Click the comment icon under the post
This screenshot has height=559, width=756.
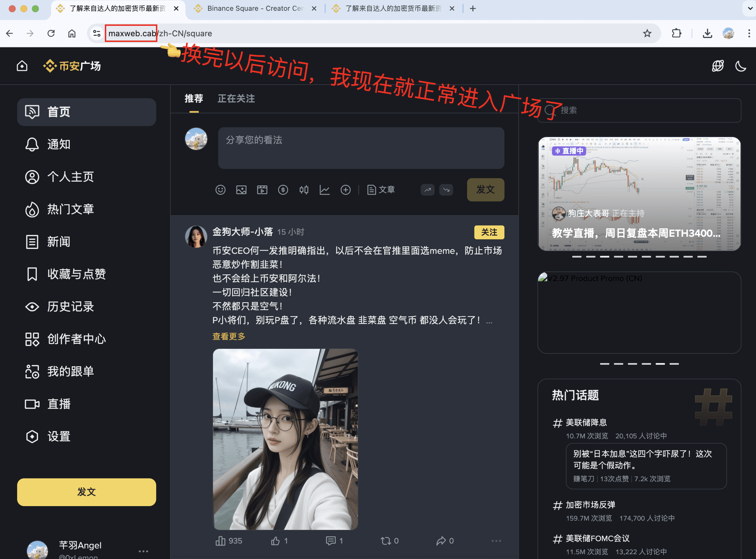[x=330, y=541]
